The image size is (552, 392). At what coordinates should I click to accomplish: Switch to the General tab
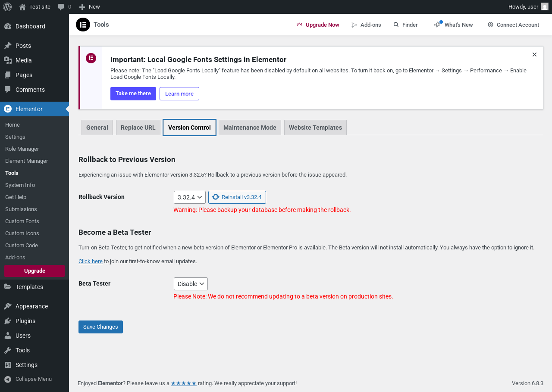click(x=97, y=128)
